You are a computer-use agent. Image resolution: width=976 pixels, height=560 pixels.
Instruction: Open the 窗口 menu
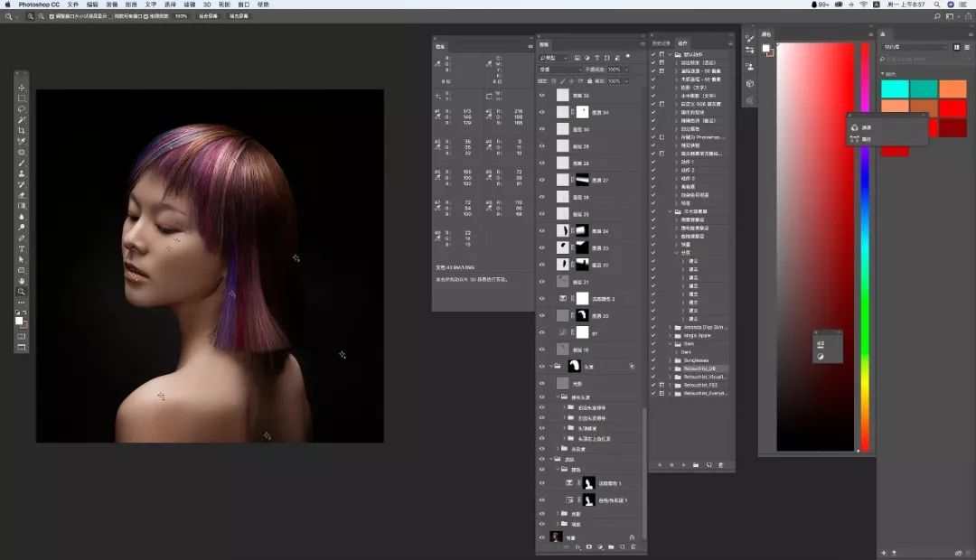[x=243, y=5]
